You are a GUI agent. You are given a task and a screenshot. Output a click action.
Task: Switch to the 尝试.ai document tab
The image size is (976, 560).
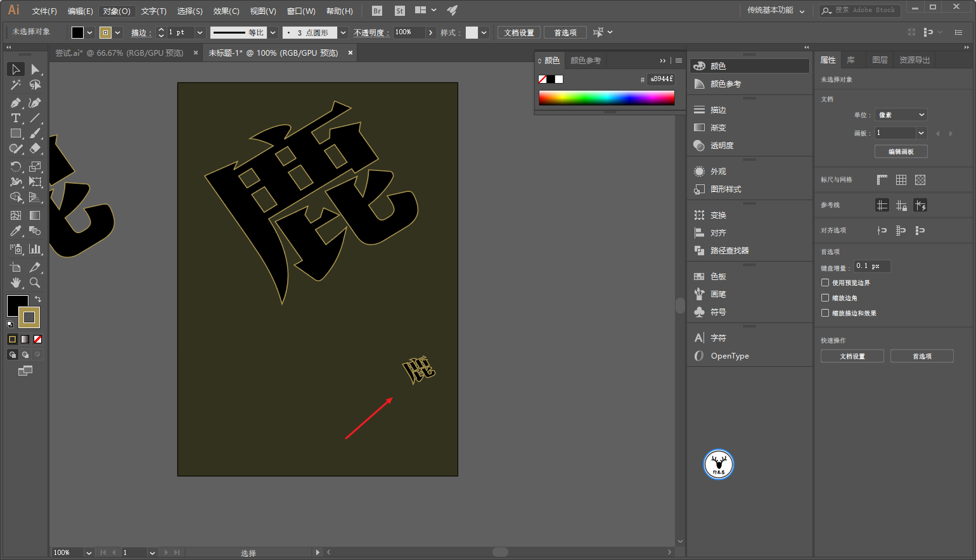[x=119, y=53]
